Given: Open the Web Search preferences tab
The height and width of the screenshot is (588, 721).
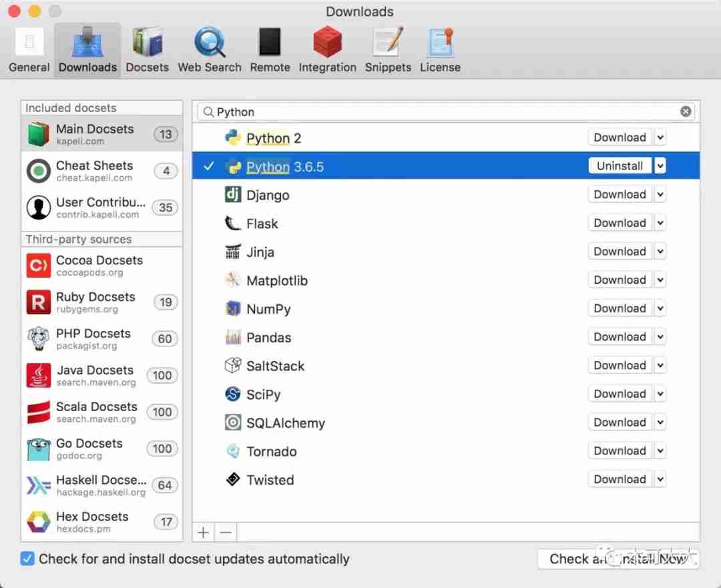Looking at the screenshot, I should (209, 51).
